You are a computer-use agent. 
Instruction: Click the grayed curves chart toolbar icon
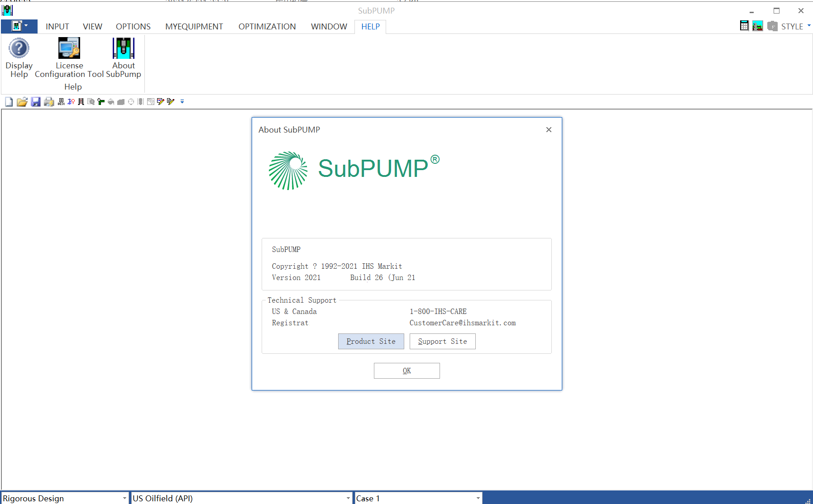tap(151, 102)
